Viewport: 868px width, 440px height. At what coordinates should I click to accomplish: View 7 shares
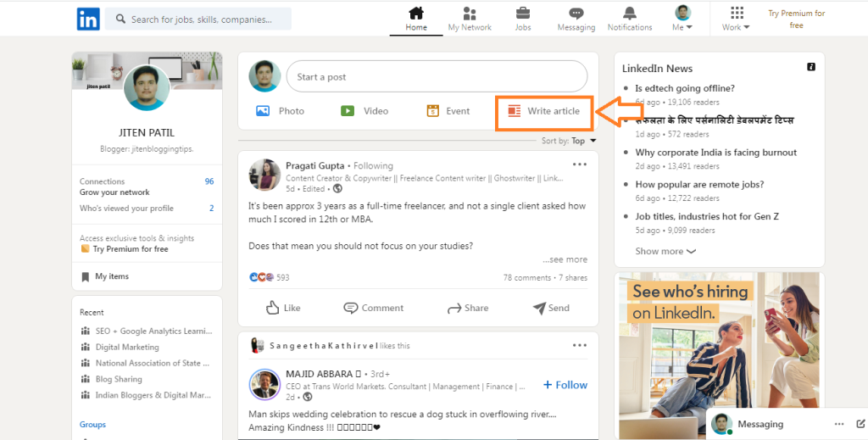point(573,278)
